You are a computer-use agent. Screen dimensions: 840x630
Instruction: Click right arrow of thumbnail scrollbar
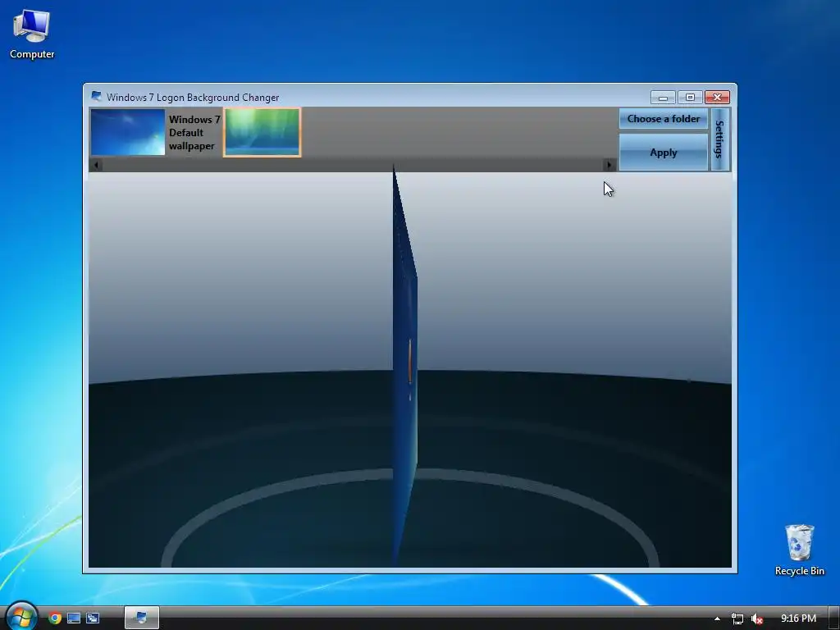coord(609,165)
